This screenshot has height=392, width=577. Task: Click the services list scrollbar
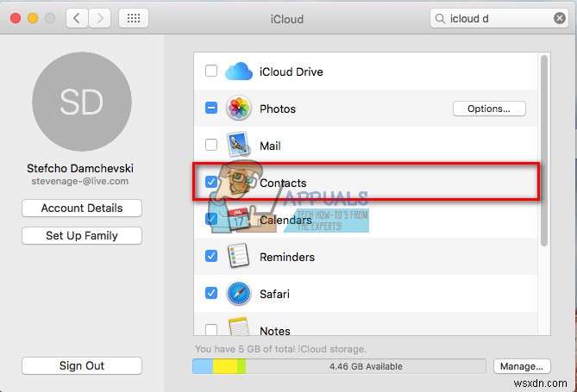[x=544, y=151]
